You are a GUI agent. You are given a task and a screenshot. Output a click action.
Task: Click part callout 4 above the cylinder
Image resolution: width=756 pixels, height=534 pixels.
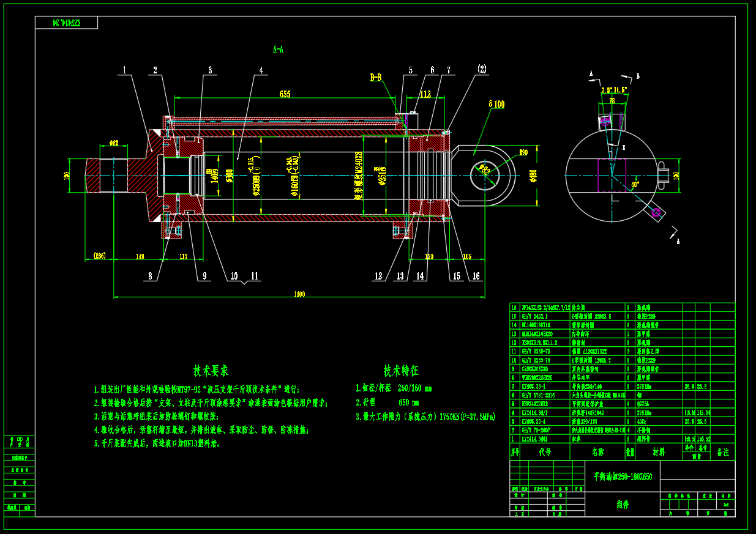coord(261,70)
